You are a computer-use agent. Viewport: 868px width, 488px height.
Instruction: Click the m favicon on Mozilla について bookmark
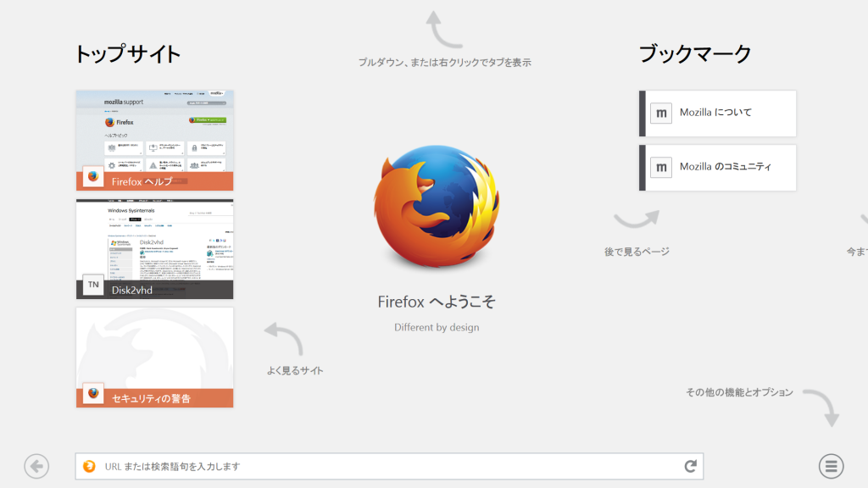[x=660, y=113]
